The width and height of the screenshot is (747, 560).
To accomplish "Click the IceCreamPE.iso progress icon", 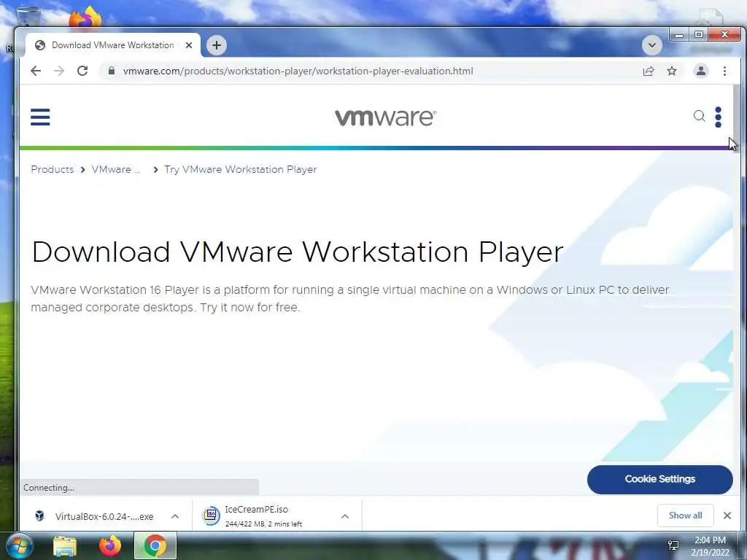I will point(212,516).
